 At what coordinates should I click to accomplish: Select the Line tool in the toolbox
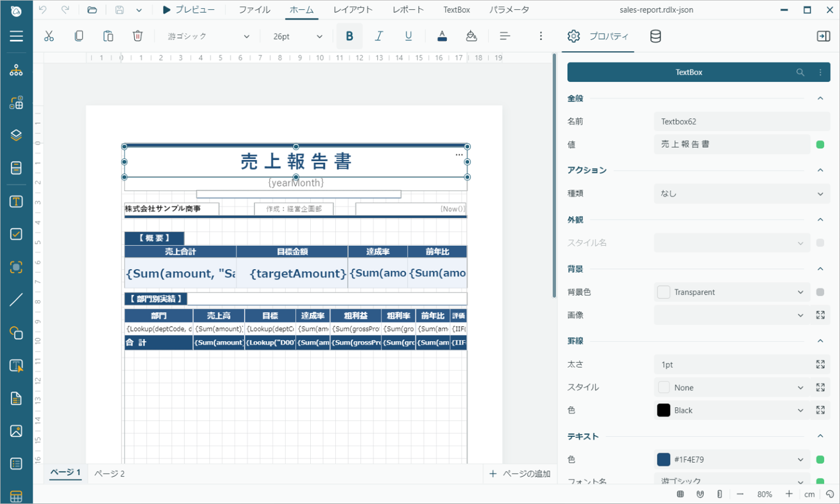tap(16, 300)
